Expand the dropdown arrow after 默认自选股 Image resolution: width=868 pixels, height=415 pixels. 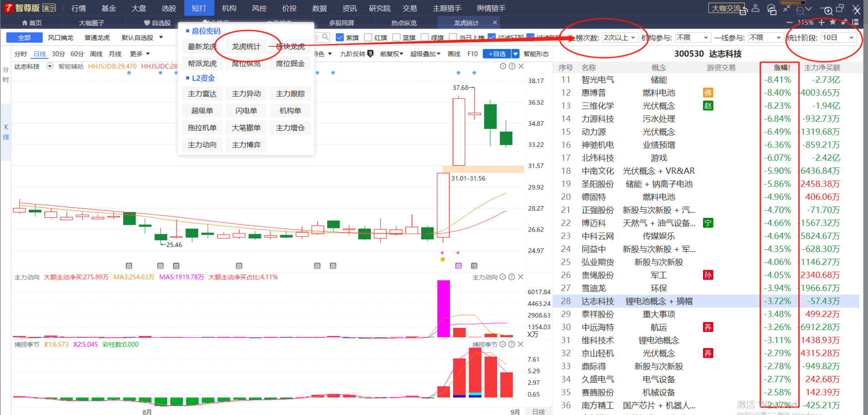(x=161, y=37)
